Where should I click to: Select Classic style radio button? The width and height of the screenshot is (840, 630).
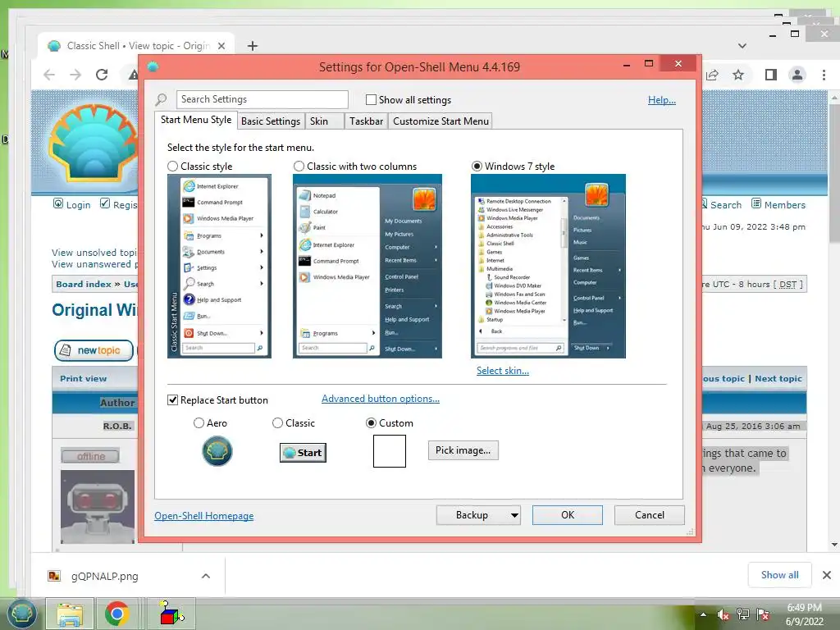tap(172, 166)
